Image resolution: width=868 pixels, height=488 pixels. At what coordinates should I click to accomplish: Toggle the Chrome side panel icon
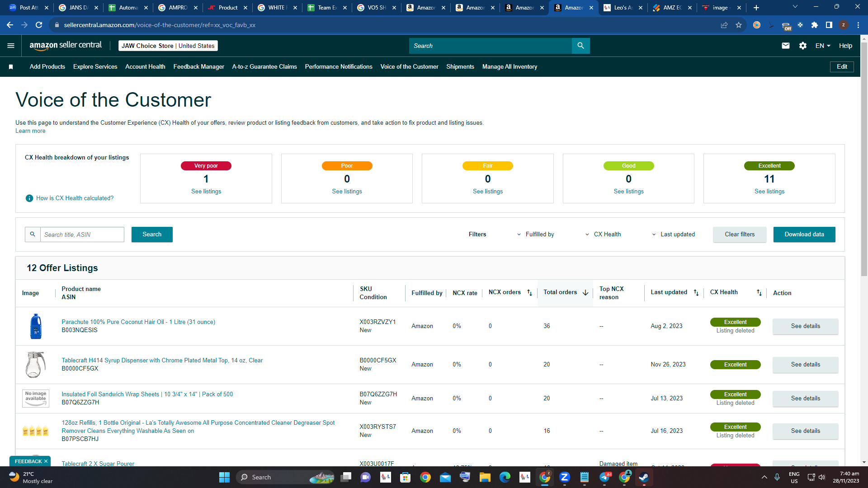829,25
